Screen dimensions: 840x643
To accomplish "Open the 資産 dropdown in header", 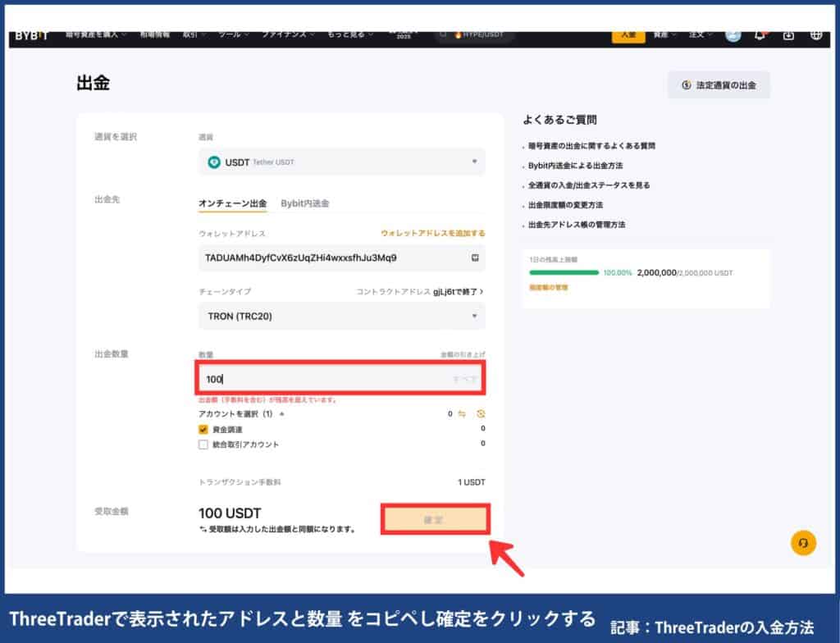I will pyautogui.click(x=664, y=34).
